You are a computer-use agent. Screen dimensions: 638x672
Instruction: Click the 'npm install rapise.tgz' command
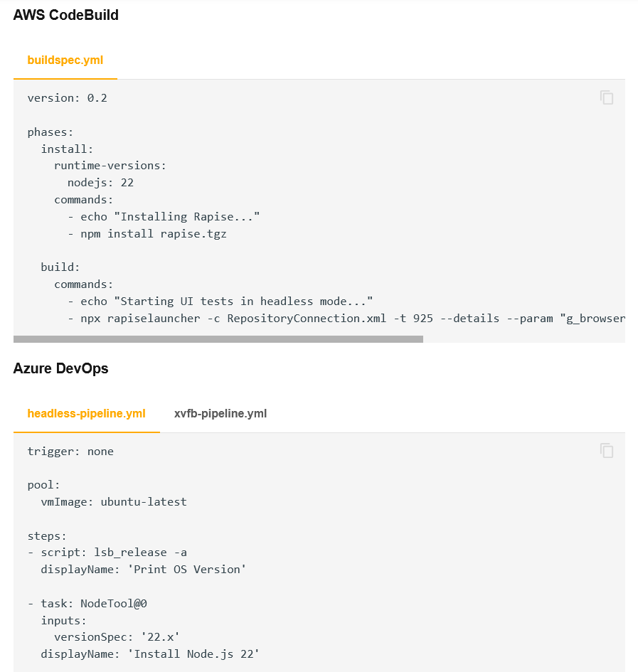pos(153,233)
